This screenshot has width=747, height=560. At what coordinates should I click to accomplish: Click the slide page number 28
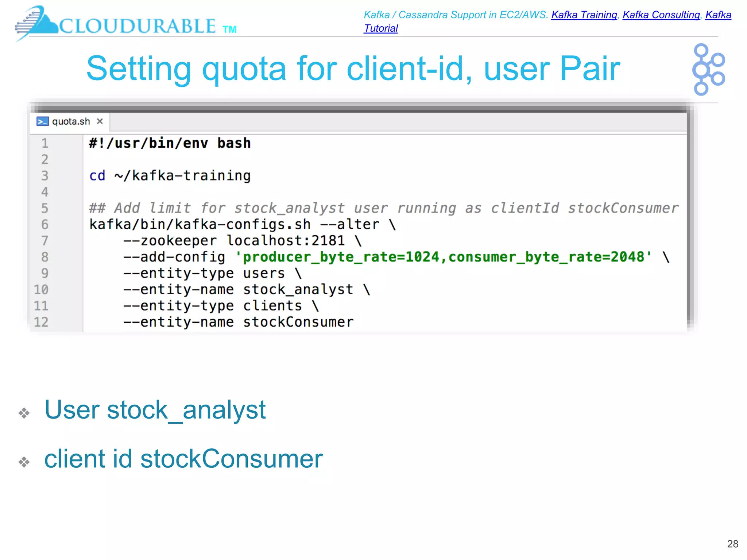732,544
